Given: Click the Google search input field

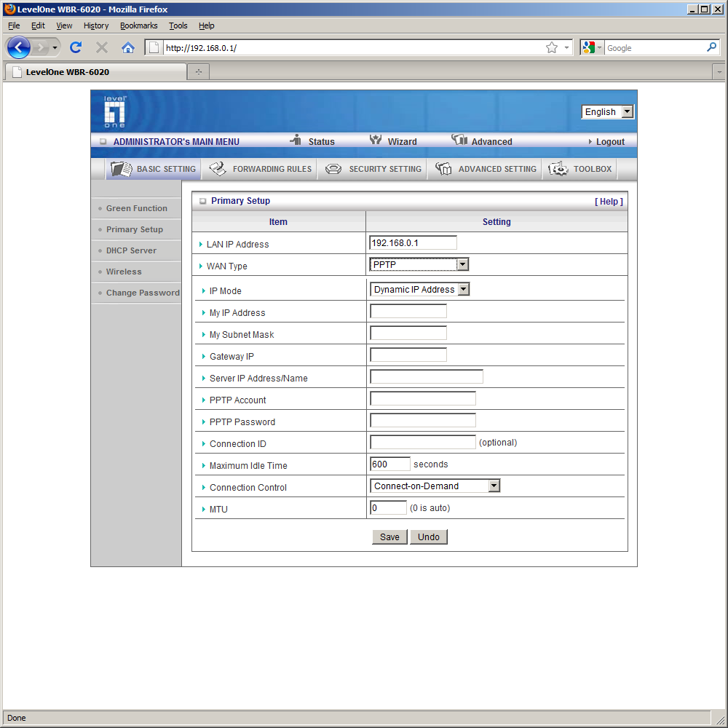Looking at the screenshot, I should [654, 48].
